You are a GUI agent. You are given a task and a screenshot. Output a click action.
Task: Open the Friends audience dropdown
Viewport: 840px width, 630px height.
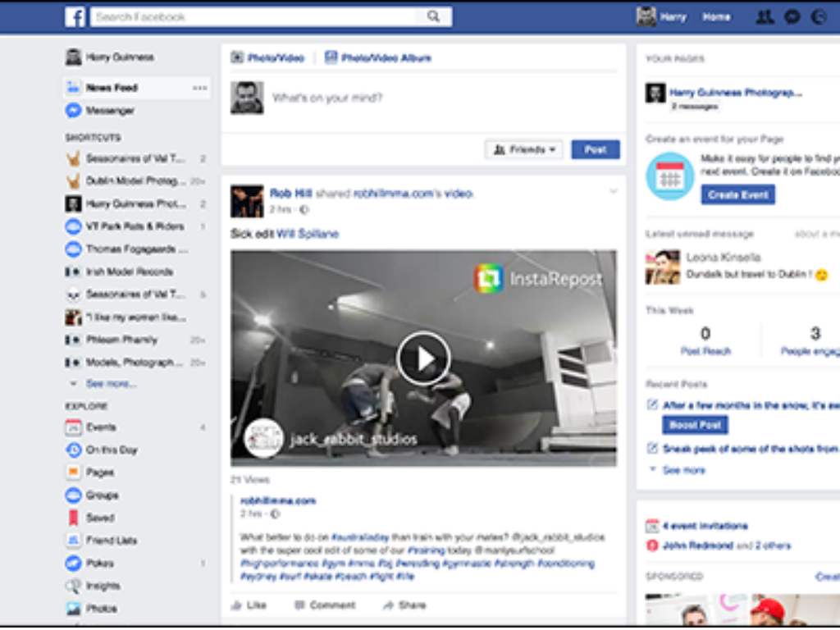click(x=524, y=149)
